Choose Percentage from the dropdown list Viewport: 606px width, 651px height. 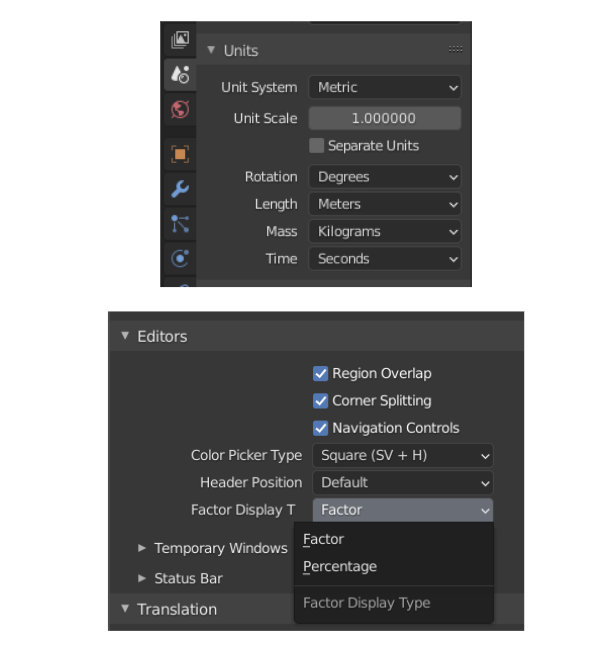point(393,567)
